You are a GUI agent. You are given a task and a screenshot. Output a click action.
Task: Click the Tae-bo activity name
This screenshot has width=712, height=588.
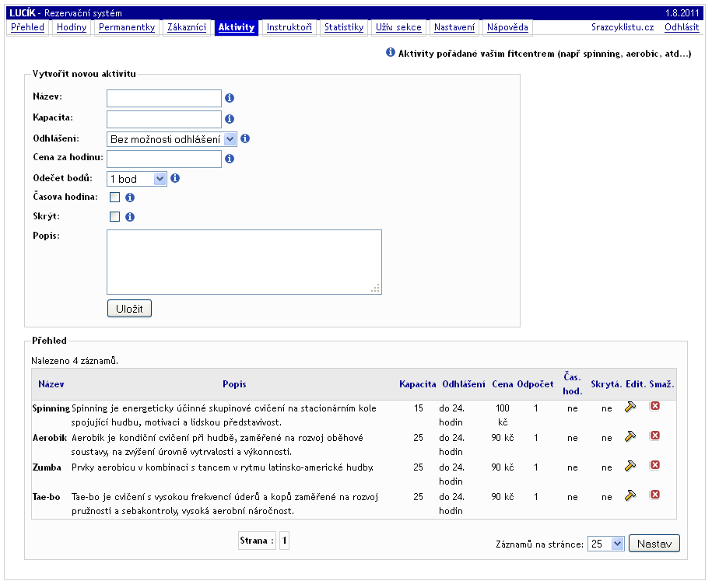pyautogui.click(x=47, y=497)
